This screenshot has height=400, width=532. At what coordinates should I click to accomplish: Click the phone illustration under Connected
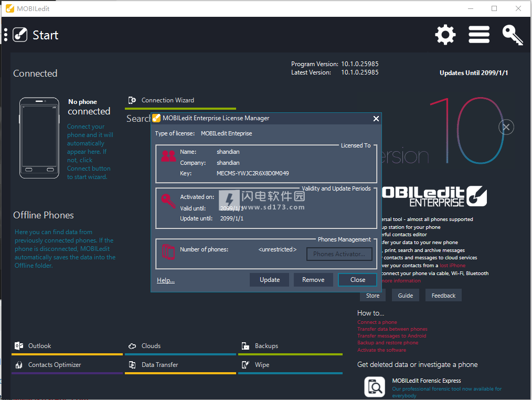[39, 138]
